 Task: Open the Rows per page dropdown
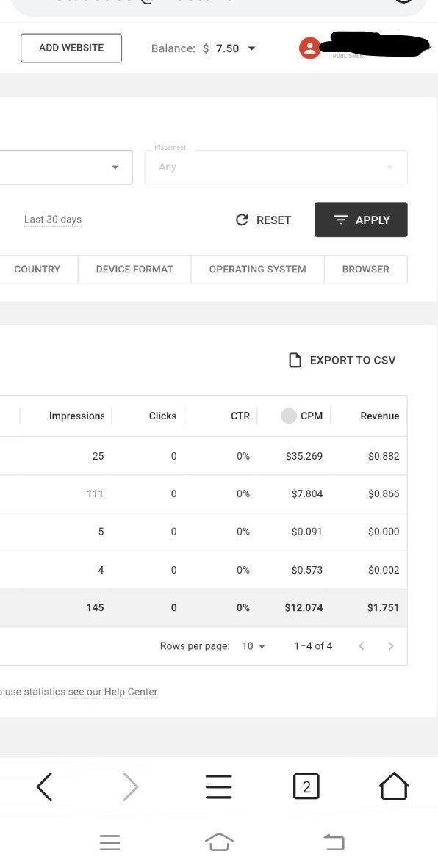click(254, 646)
